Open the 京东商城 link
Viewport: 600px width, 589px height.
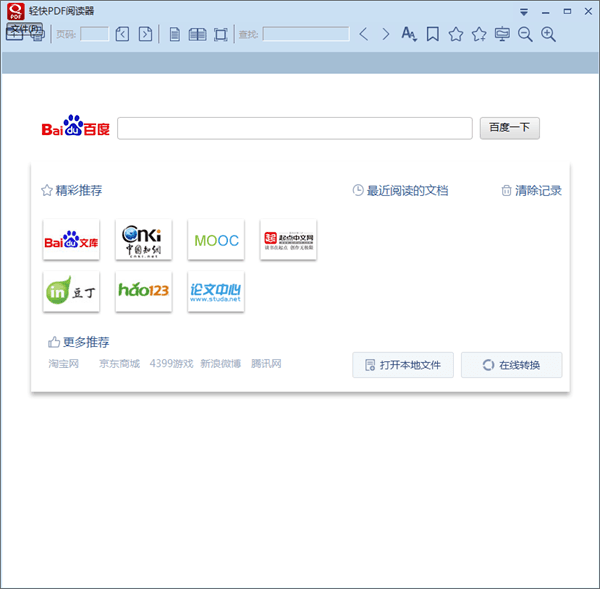(x=119, y=363)
